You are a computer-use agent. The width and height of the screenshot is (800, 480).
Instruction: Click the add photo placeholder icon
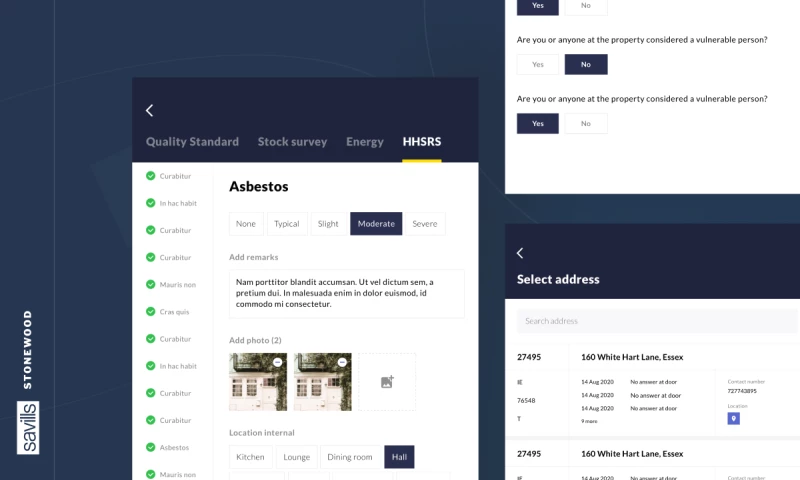(x=387, y=382)
